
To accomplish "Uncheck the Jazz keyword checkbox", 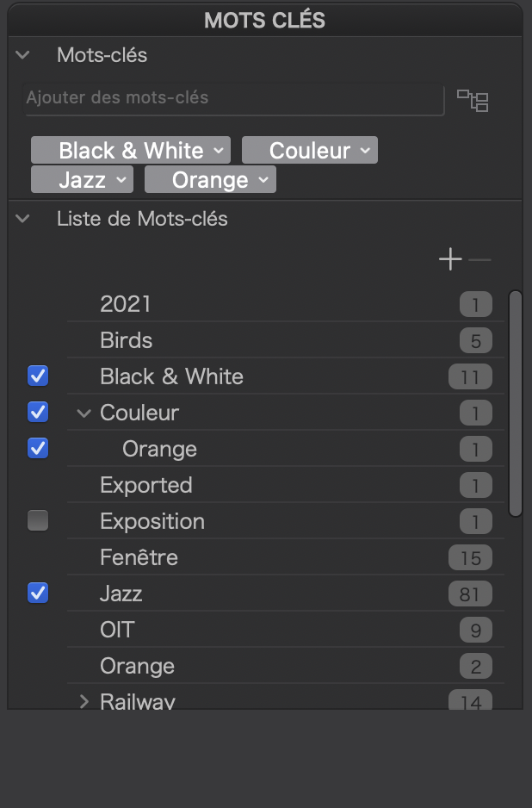I will click(38, 593).
